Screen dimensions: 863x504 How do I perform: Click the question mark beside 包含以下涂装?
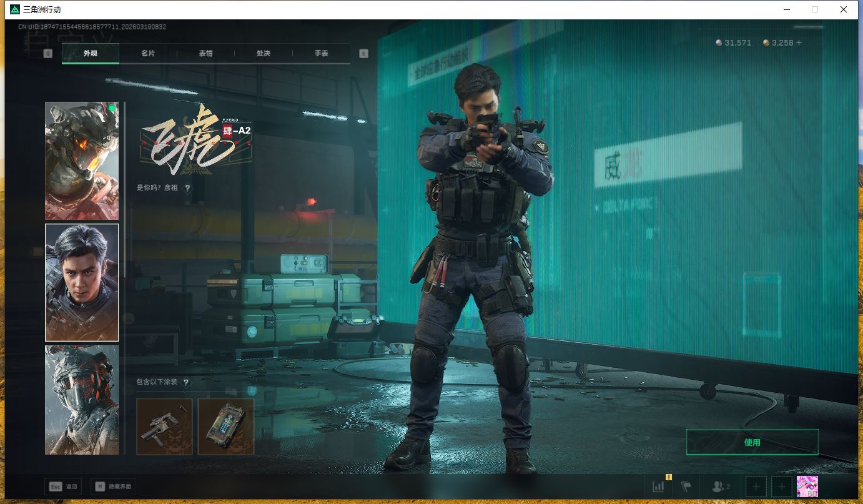coord(185,382)
